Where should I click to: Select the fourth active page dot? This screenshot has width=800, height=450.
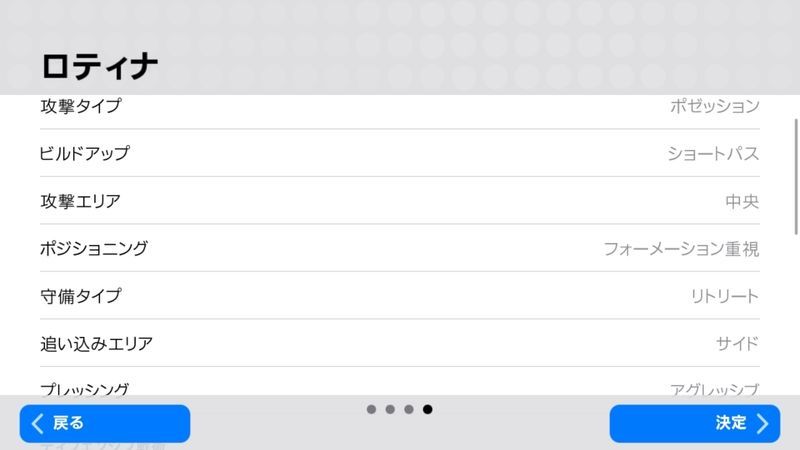click(x=428, y=409)
